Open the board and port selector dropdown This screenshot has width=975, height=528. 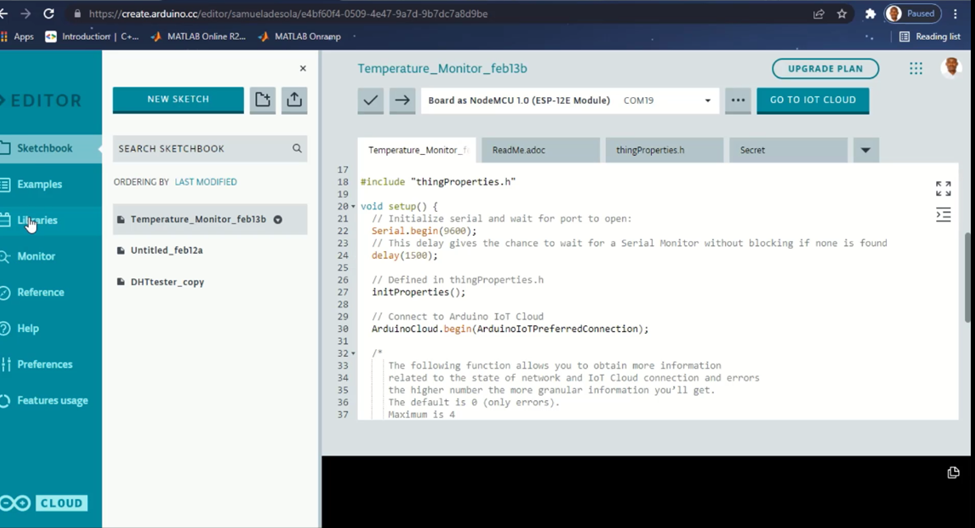570,100
